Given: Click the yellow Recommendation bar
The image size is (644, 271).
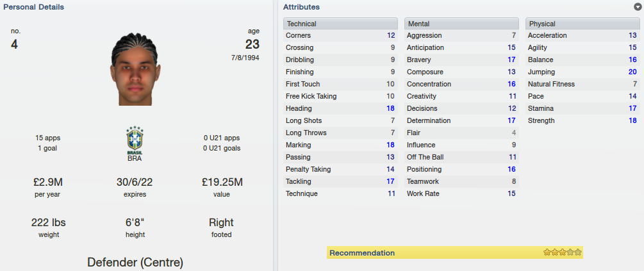Looking at the screenshot, I should tap(455, 252).
